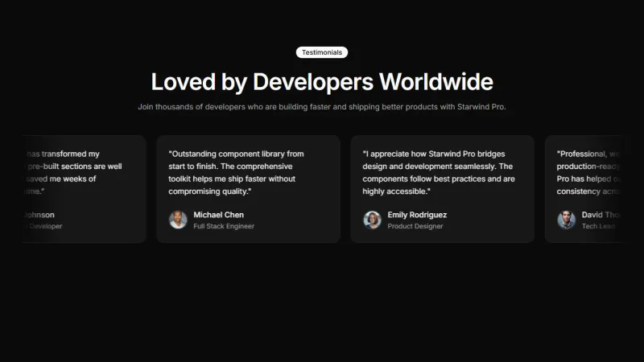The width and height of the screenshot is (644, 362).
Task: Click the quote starting with "Professional"
Action: point(588,172)
